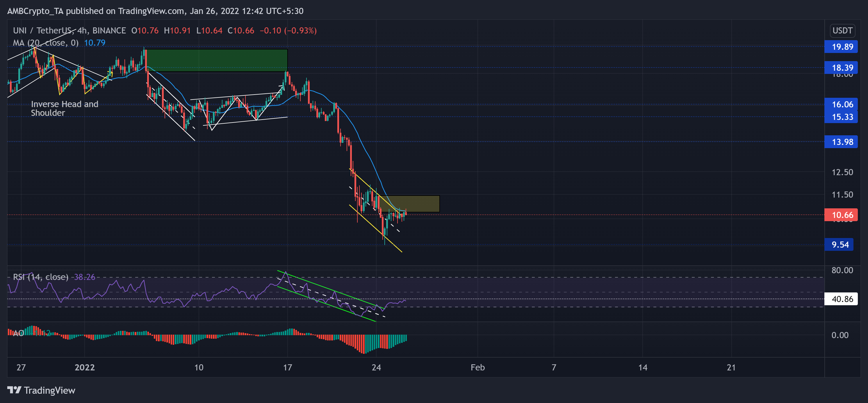Click the date label 27 on time axis
This screenshot has height=403, width=868.
[21, 367]
